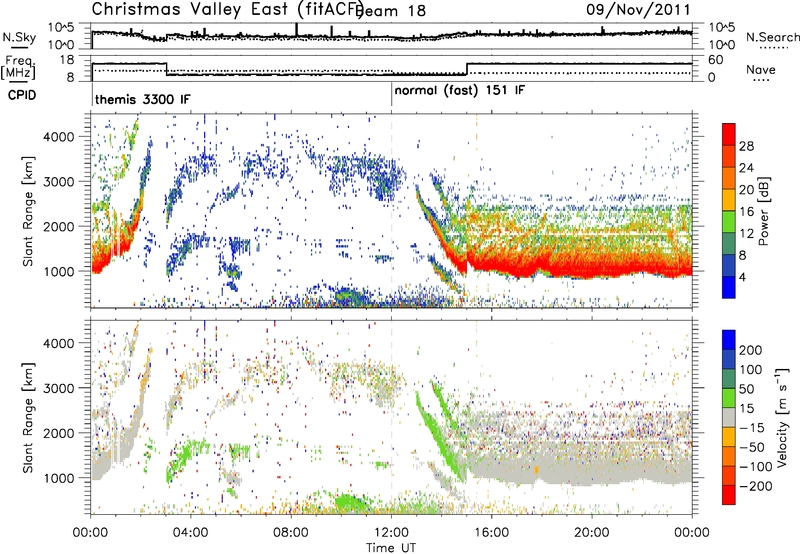Click the dotted Nave line sample under its label
The width and height of the screenshot is (800, 554).
click(x=762, y=80)
